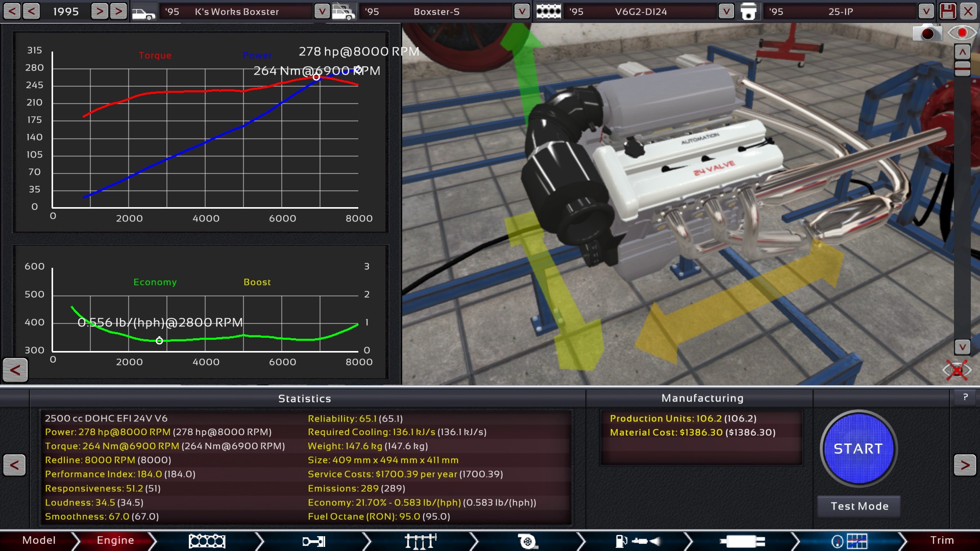Toggle the crossed-out arrows icon in the viewport

[x=957, y=370]
